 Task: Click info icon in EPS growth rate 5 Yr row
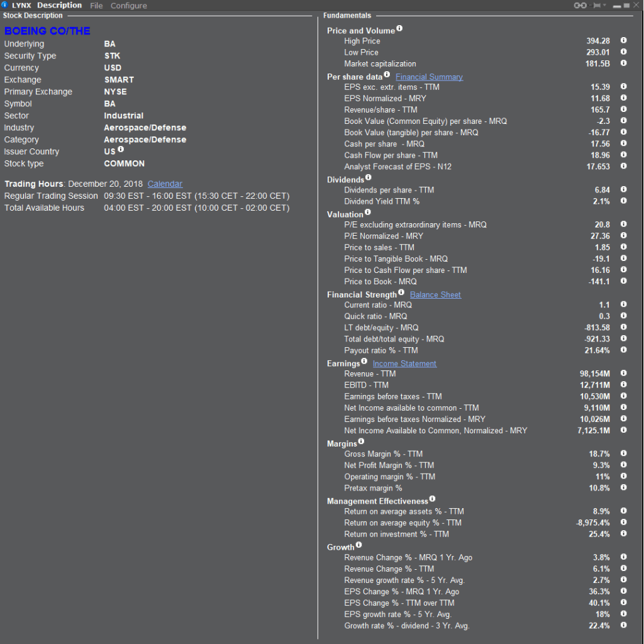(x=623, y=614)
